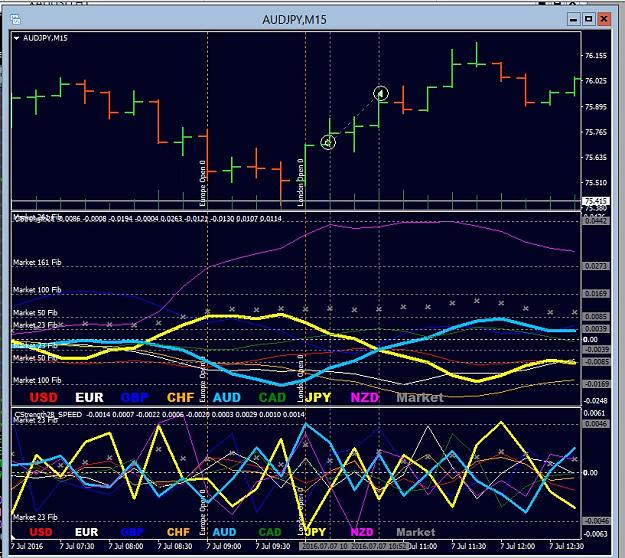
Task: Click the EUR label in speed panel
Action: pos(86,532)
